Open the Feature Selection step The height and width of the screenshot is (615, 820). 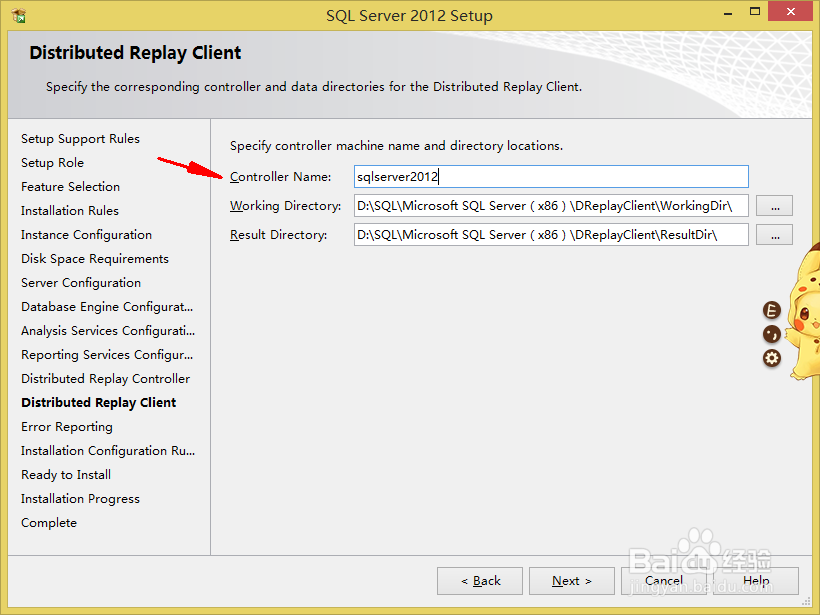(70, 186)
